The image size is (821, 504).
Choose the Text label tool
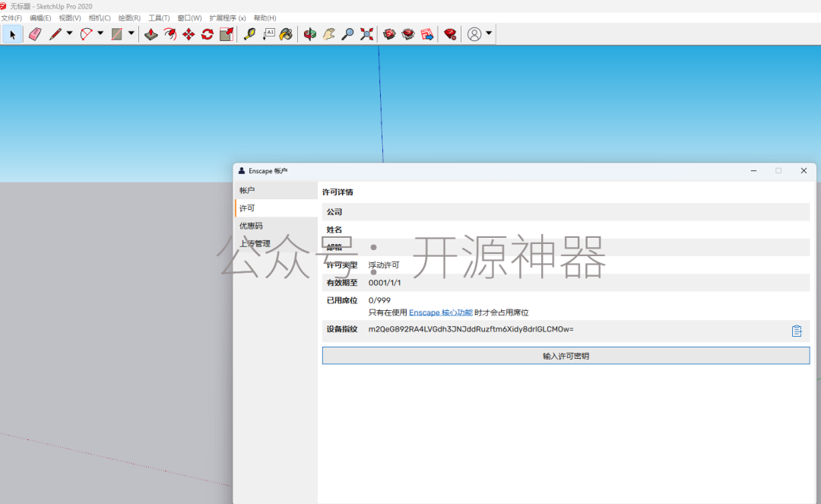pyautogui.click(x=268, y=34)
